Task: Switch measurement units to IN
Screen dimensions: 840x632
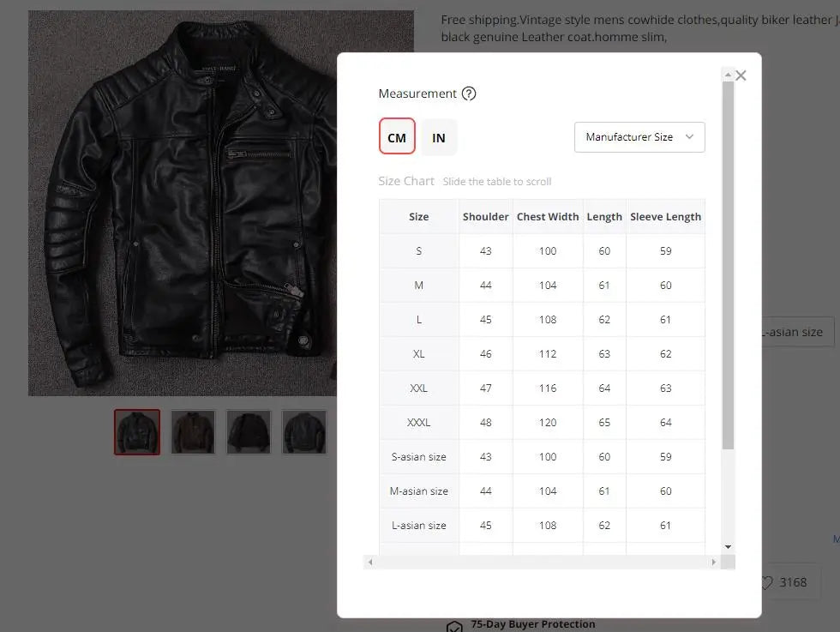Action: coord(439,136)
